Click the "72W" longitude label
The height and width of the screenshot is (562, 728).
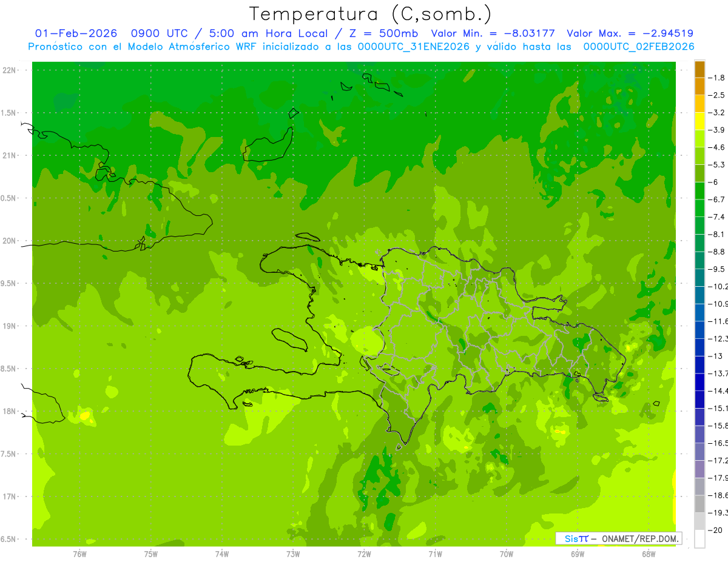pos(364,554)
